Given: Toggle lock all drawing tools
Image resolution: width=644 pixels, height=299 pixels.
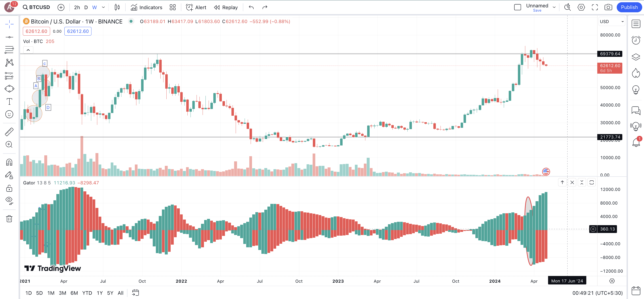Looking at the screenshot, I should coord(9,188).
